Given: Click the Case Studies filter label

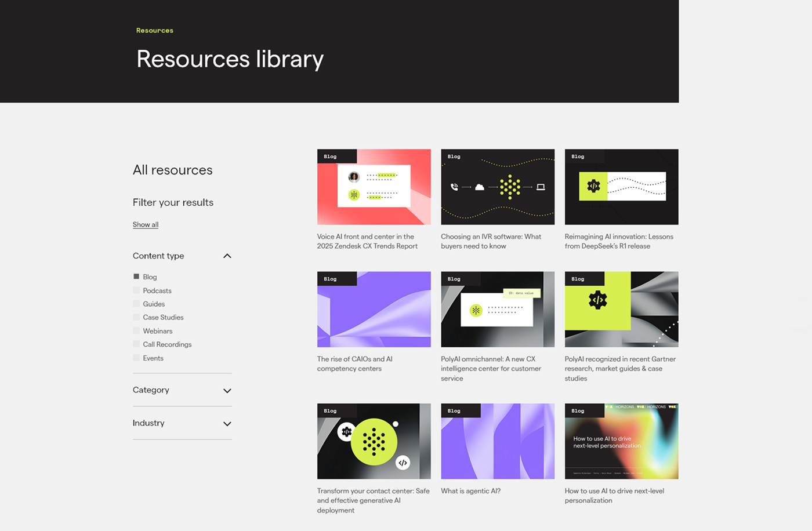Looking at the screenshot, I should point(163,317).
